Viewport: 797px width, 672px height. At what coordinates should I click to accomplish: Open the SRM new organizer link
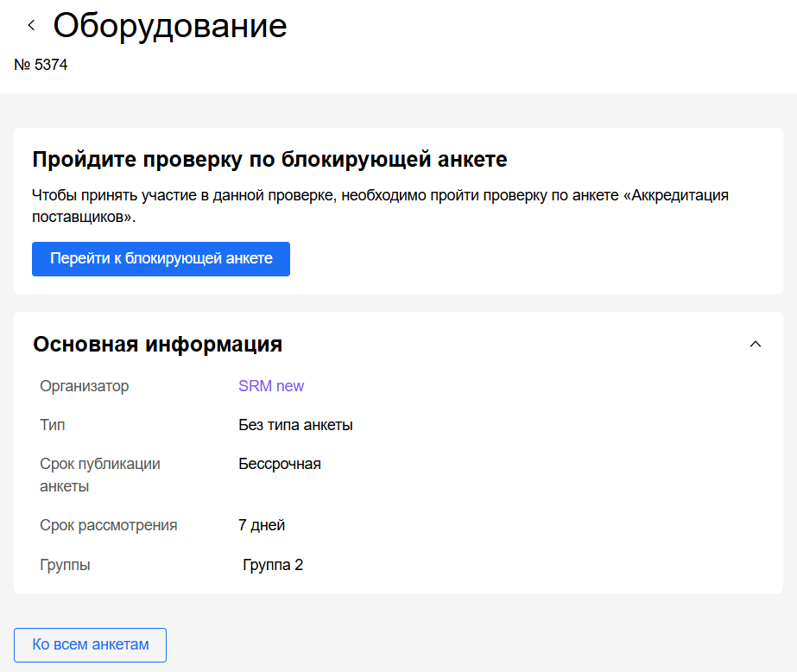point(271,386)
